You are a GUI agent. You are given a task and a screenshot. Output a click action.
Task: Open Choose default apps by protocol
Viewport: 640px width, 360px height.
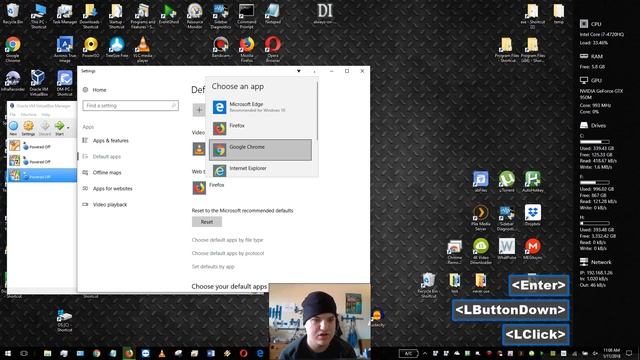(x=228, y=253)
